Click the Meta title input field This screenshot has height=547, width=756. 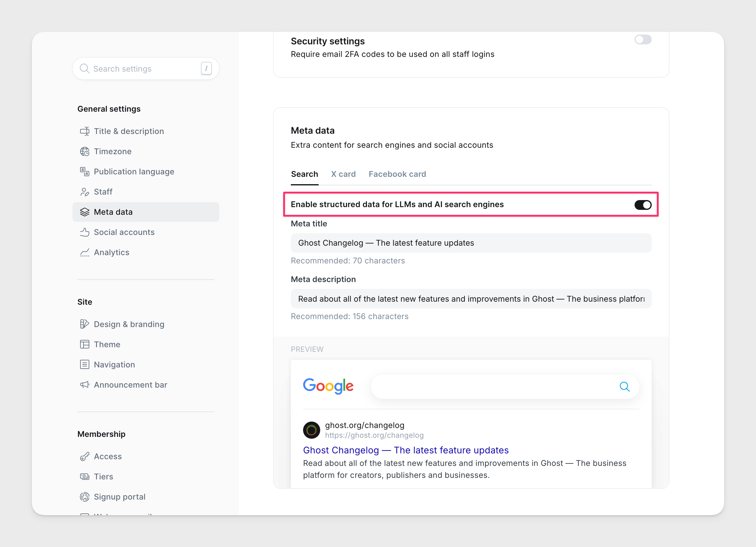[x=471, y=243]
